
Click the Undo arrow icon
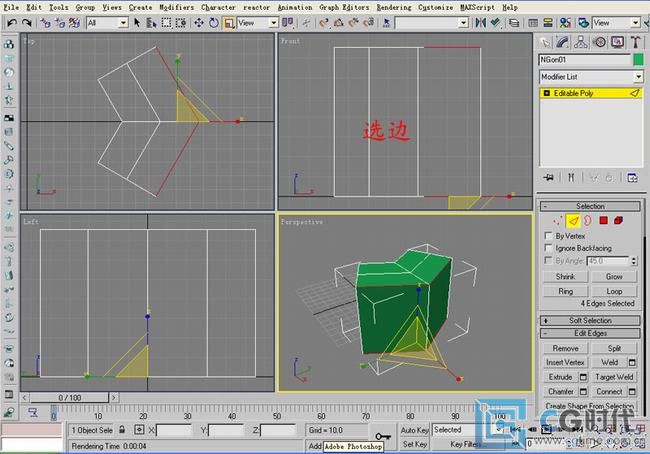12,23
